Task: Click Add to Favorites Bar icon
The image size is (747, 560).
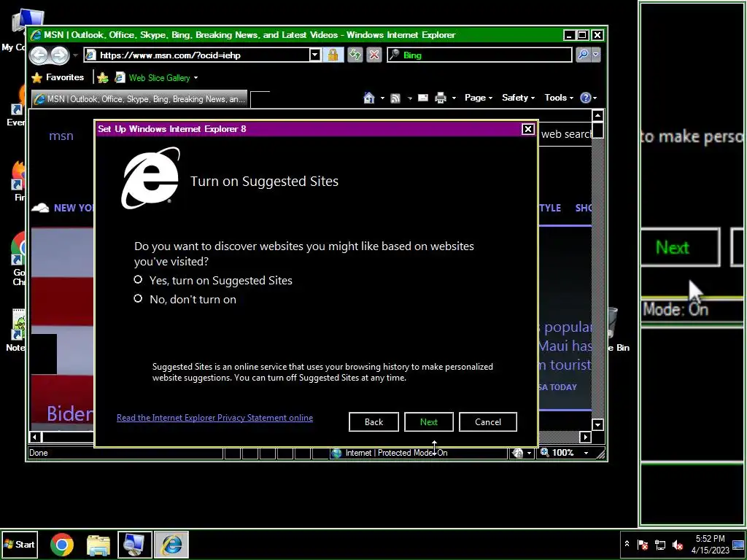Action: point(102,77)
